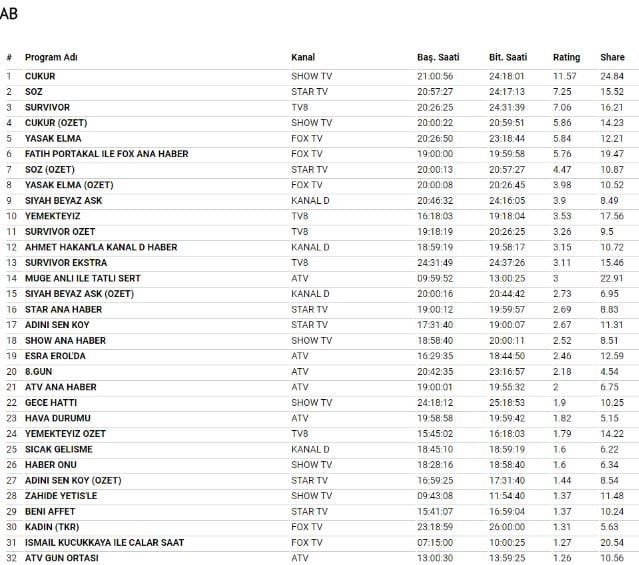Click the Bit. Saati column header
The image size is (639, 565).
point(508,57)
